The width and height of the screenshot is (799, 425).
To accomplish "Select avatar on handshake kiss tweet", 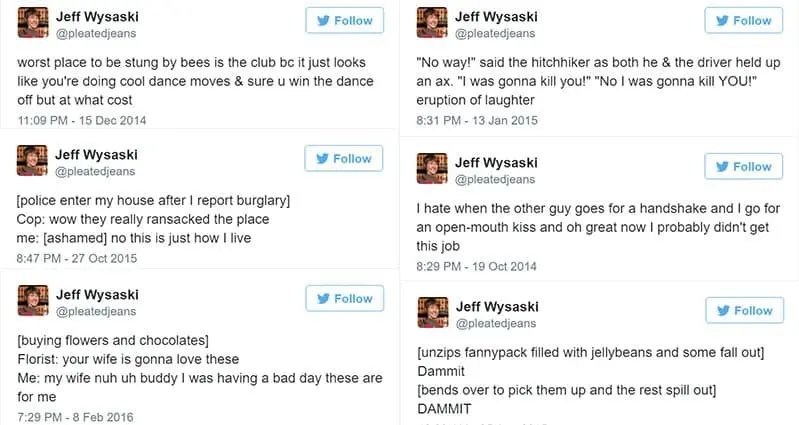I will coord(431,168).
